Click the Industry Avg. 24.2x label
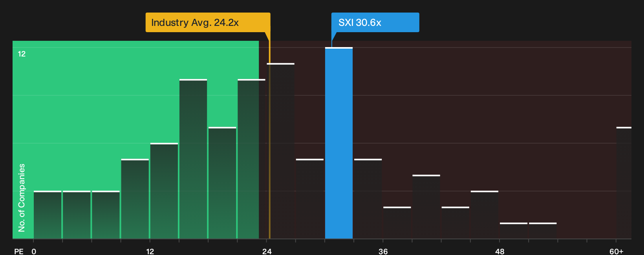 point(208,22)
